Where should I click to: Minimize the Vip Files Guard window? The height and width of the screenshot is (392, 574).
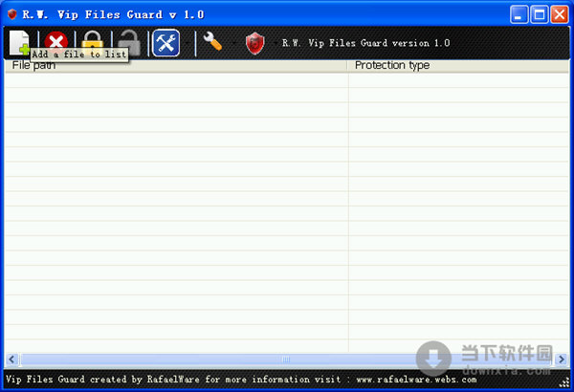click(x=519, y=14)
